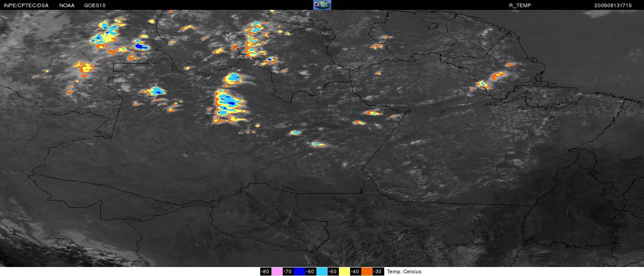644x276 pixels.
Task: Click the -40 temperature legend label
Action: (355, 272)
